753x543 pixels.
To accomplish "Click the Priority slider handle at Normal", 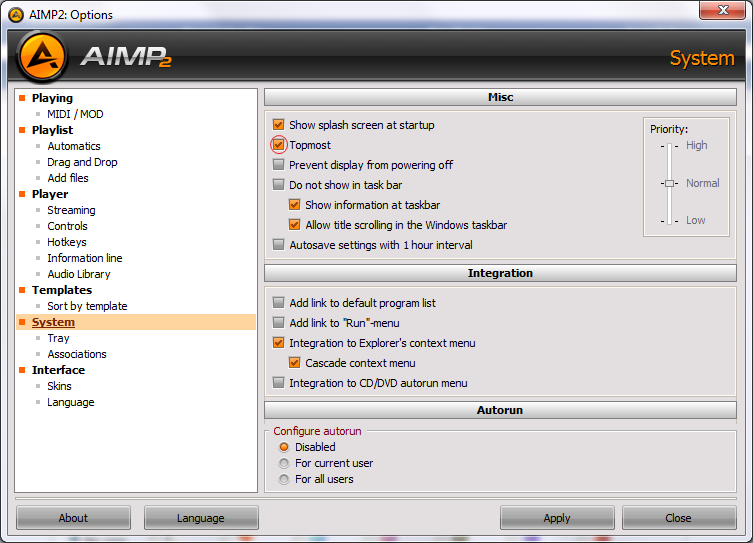I will (669, 183).
